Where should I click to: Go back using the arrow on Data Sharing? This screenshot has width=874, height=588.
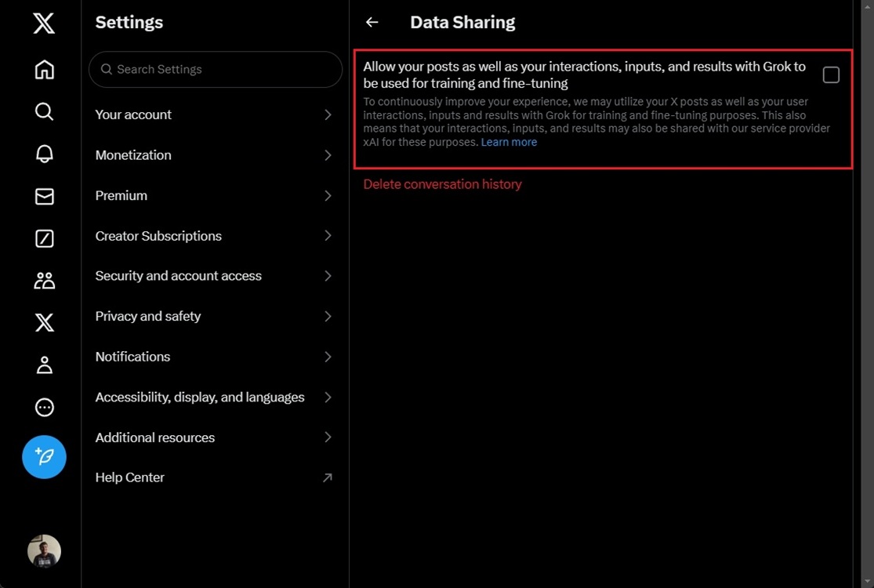pos(371,22)
